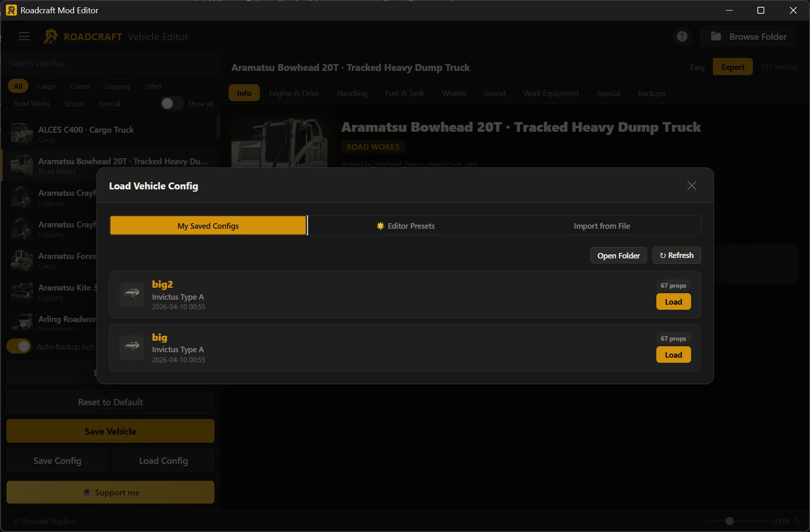Maximize the Roadcraft Mod Editor window
The height and width of the screenshot is (532, 810).
761,10
